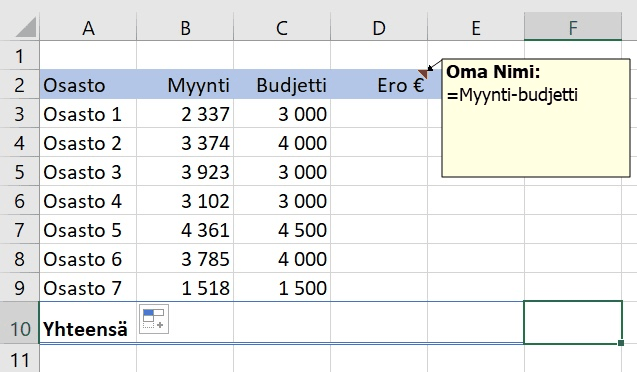Click the Osasto 6 budget cell 4 000
The width and height of the screenshot is (637, 372).
(x=282, y=259)
